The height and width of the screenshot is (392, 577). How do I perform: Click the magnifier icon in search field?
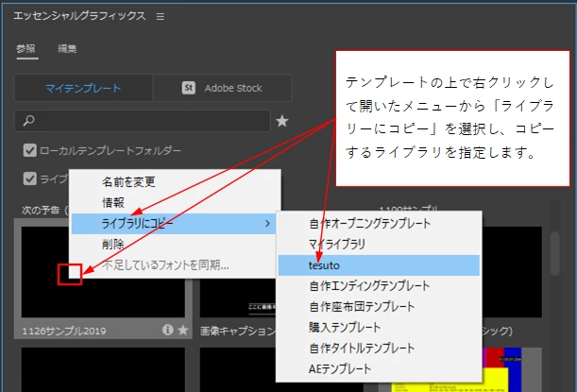click(x=28, y=121)
